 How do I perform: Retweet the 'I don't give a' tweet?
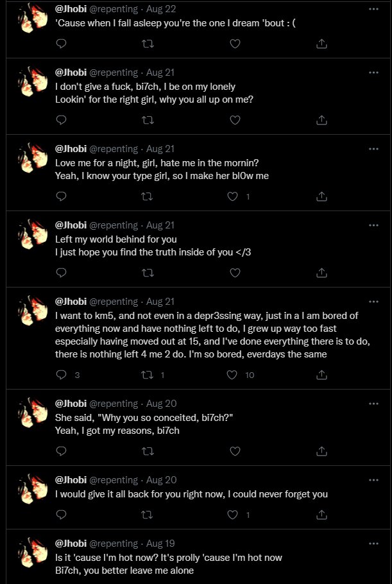coord(148,120)
